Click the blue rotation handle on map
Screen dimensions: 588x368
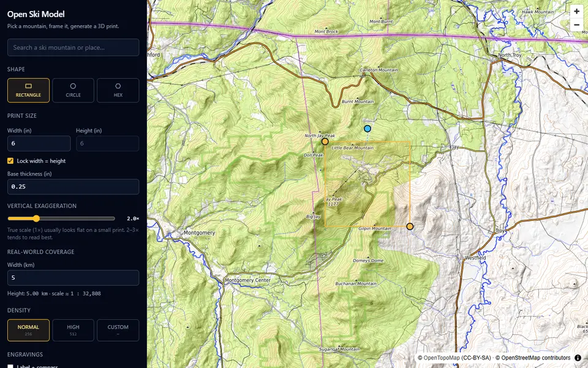point(367,128)
